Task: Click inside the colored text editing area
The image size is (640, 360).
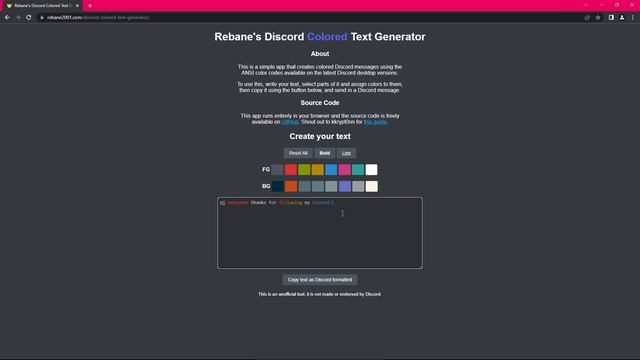Action: (x=320, y=233)
